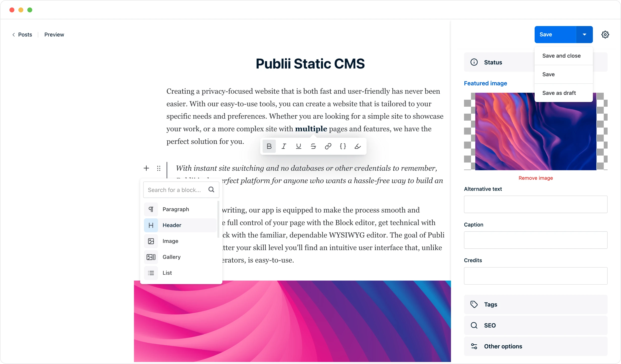Select the Eraser clear formatting icon
621x364 pixels.
[x=357, y=146]
